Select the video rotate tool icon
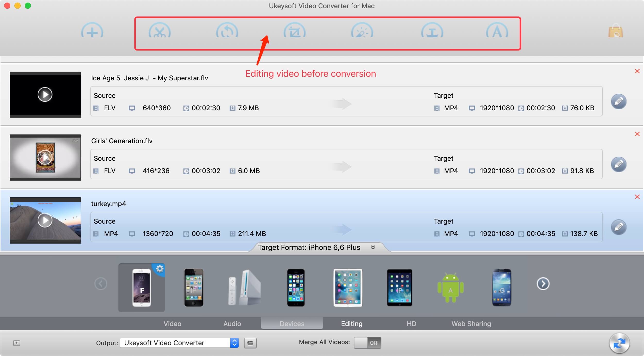The height and width of the screenshot is (356, 644). (227, 31)
